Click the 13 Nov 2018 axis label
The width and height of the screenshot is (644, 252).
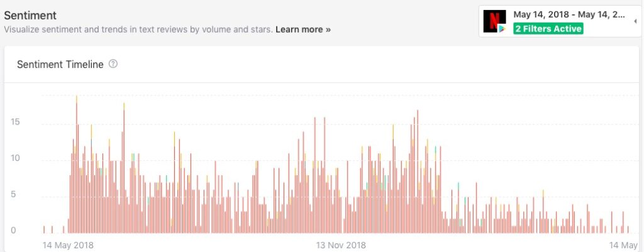coord(341,246)
